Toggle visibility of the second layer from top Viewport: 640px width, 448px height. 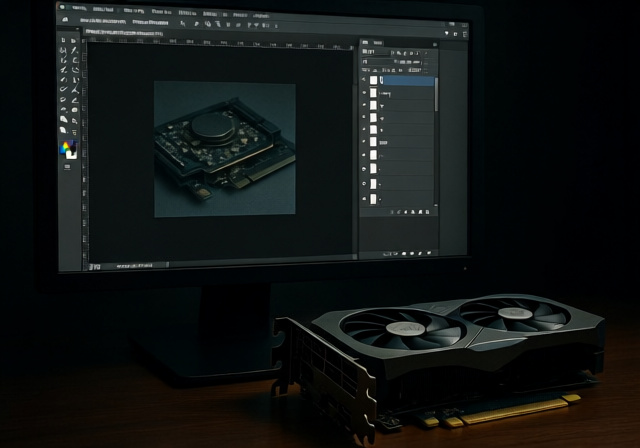(364, 93)
